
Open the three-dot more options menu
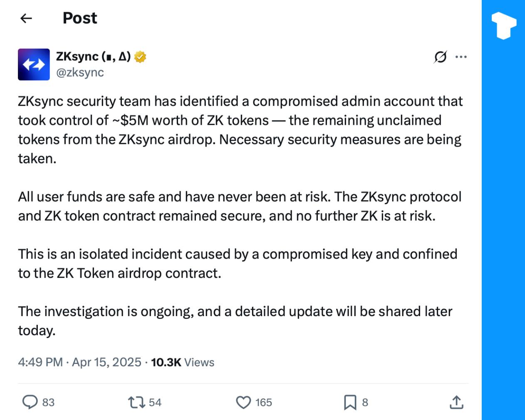pyautogui.click(x=461, y=57)
